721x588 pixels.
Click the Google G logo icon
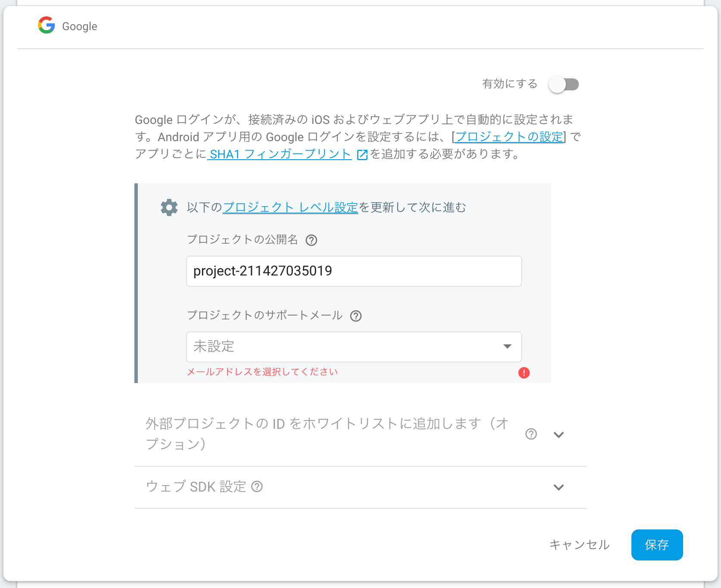coord(47,25)
